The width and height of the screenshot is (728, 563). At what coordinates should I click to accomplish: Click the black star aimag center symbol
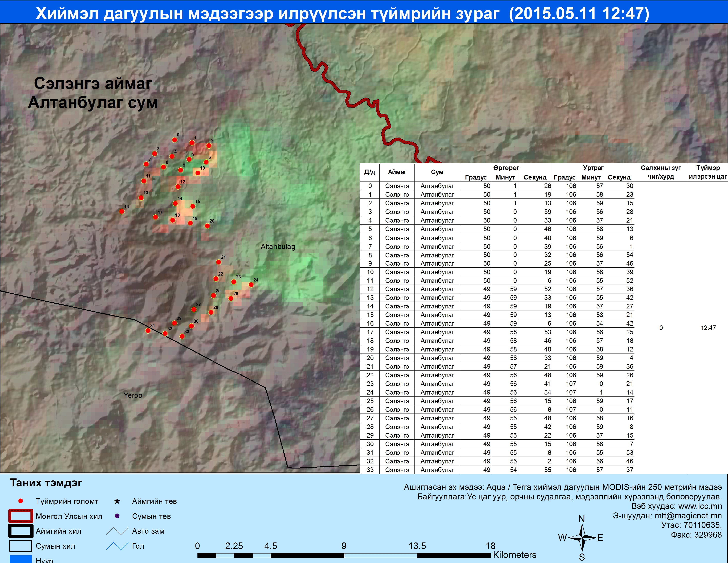(117, 501)
